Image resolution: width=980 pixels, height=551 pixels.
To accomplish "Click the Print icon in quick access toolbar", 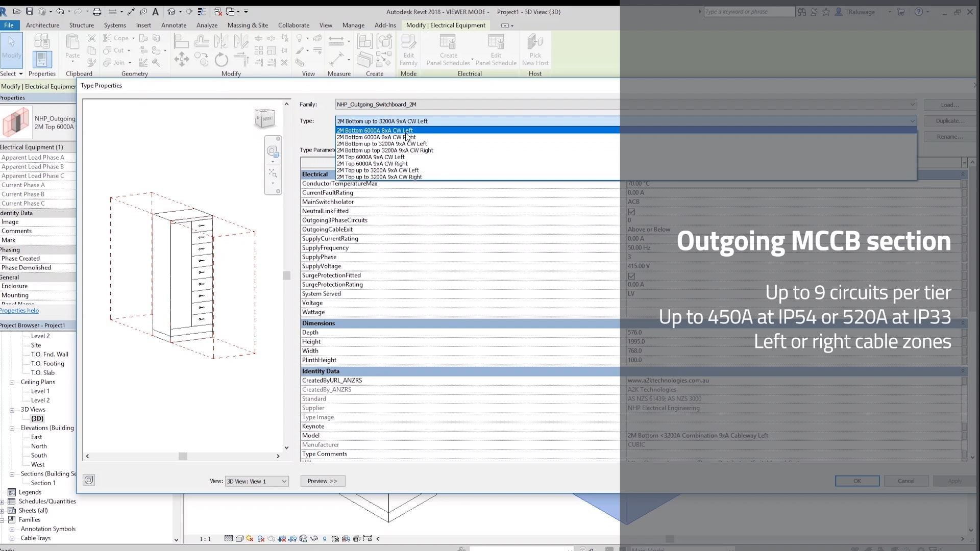I will pos(96,11).
